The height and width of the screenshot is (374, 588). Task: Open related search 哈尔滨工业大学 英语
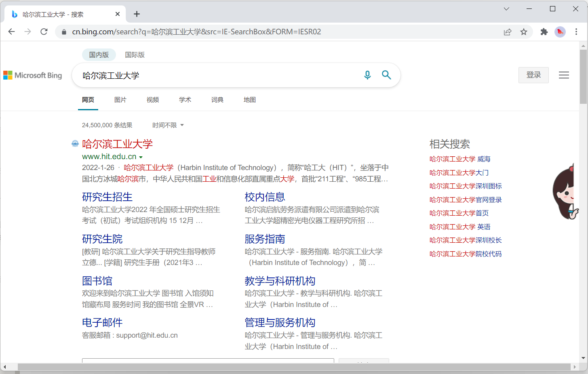[460, 227]
